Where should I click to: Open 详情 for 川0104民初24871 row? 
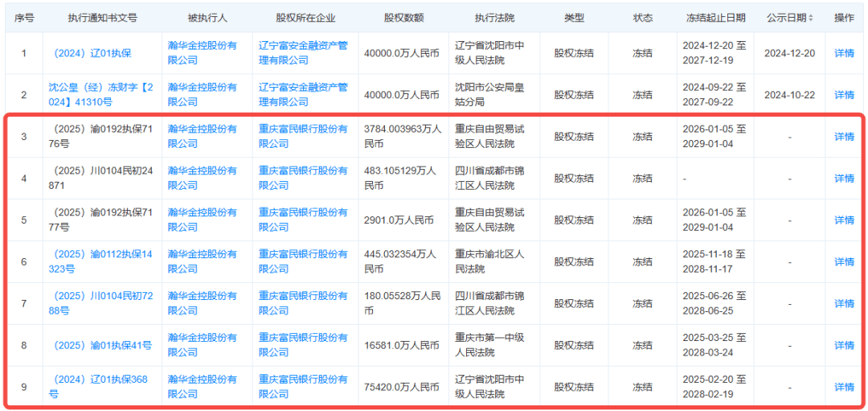(844, 179)
